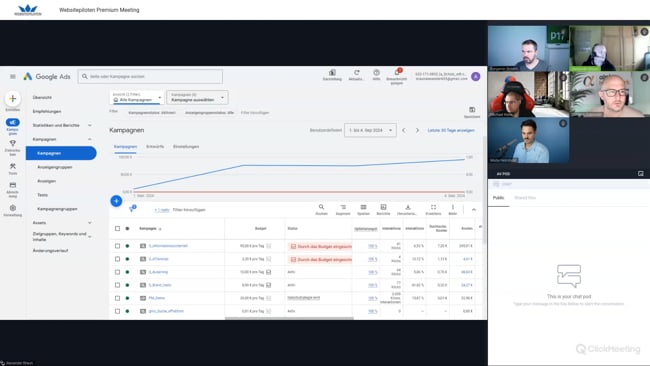Click the Berichte reports icon

(x=383, y=207)
